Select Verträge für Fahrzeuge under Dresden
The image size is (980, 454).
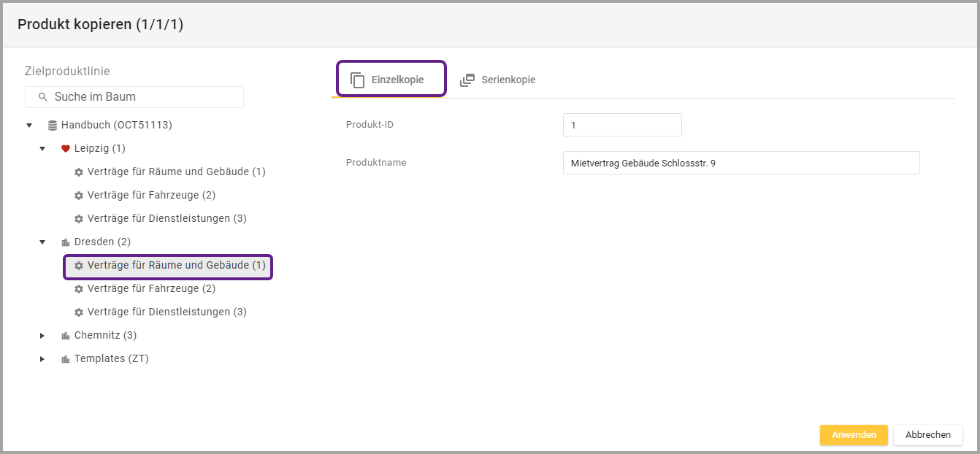click(151, 289)
